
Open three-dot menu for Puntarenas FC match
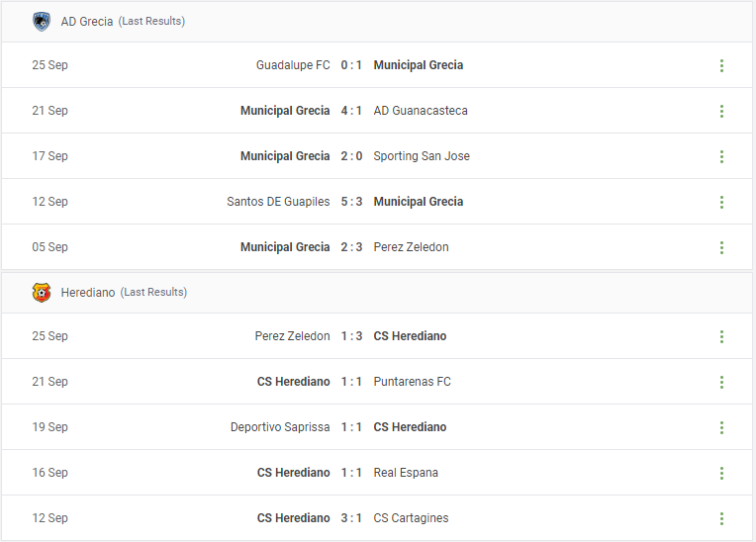tap(721, 382)
